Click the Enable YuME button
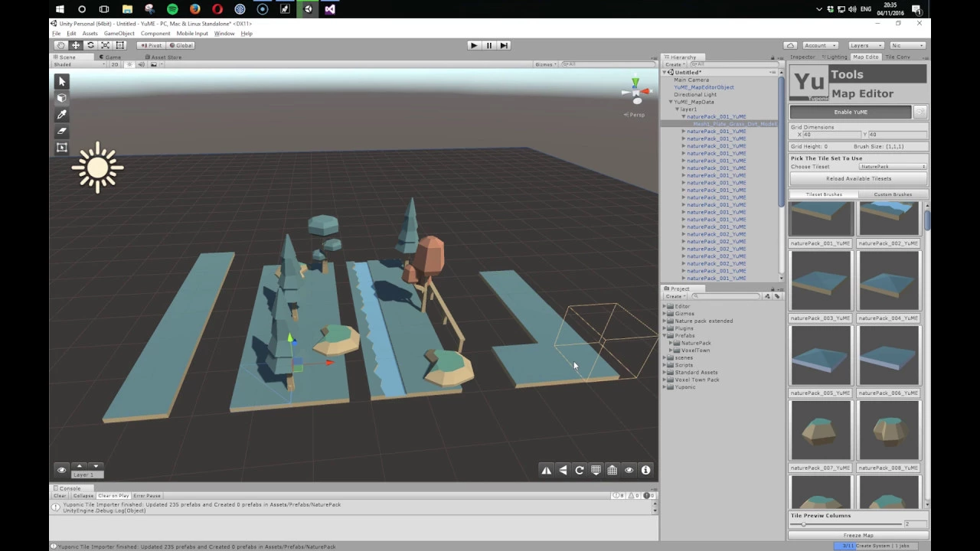This screenshot has height=551, width=980. coord(851,112)
